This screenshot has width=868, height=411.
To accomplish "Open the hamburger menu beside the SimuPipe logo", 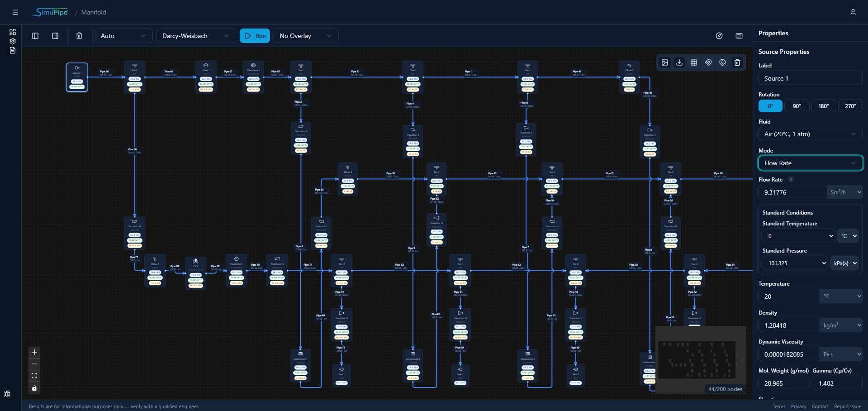I will point(15,12).
